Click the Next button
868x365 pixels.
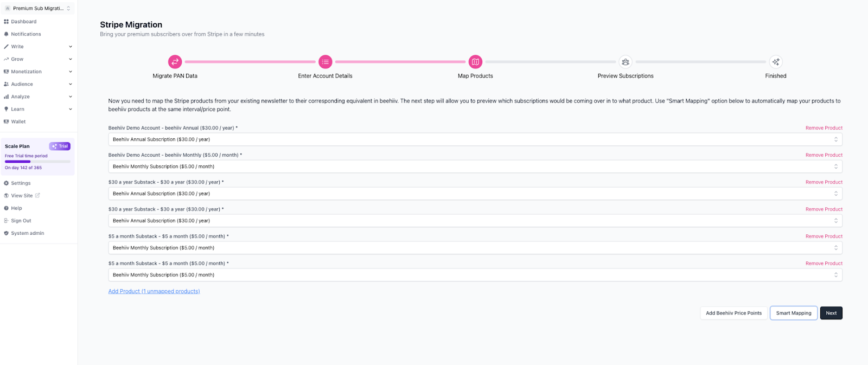pyautogui.click(x=831, y=313)
